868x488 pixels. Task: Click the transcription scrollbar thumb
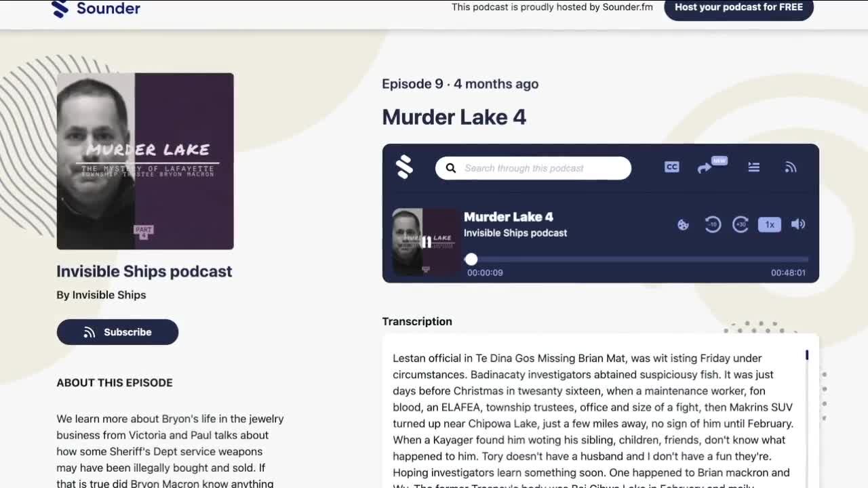[x=807, y=355]
